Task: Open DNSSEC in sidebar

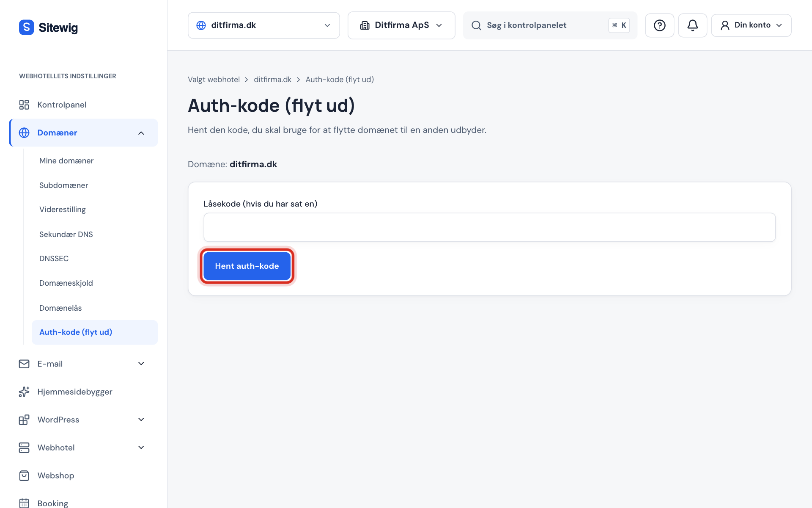Action: pos(95,259)
